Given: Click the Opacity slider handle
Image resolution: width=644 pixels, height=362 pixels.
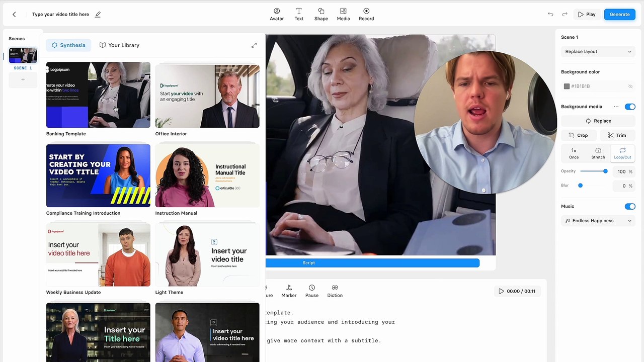Looking at the screenshot, I should tap(605, 171).
